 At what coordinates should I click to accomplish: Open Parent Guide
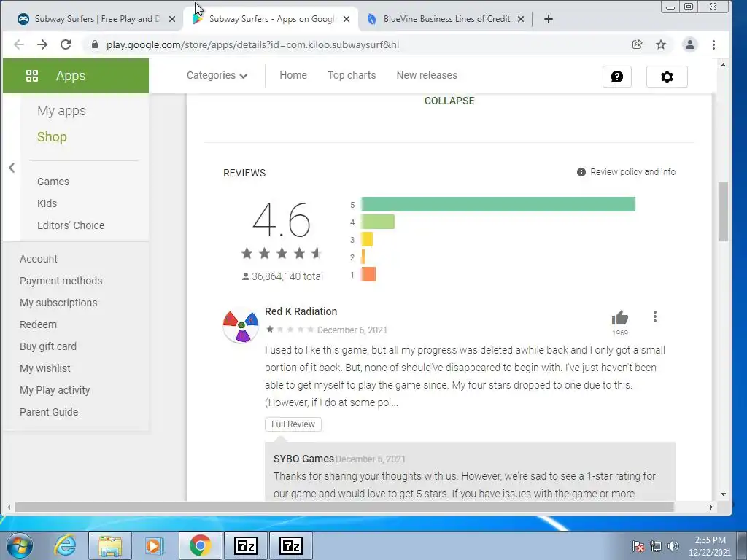(x=49, y=413)
